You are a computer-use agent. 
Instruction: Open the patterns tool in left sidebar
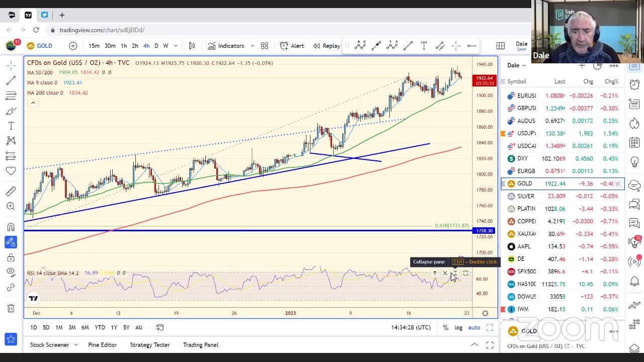11,141
